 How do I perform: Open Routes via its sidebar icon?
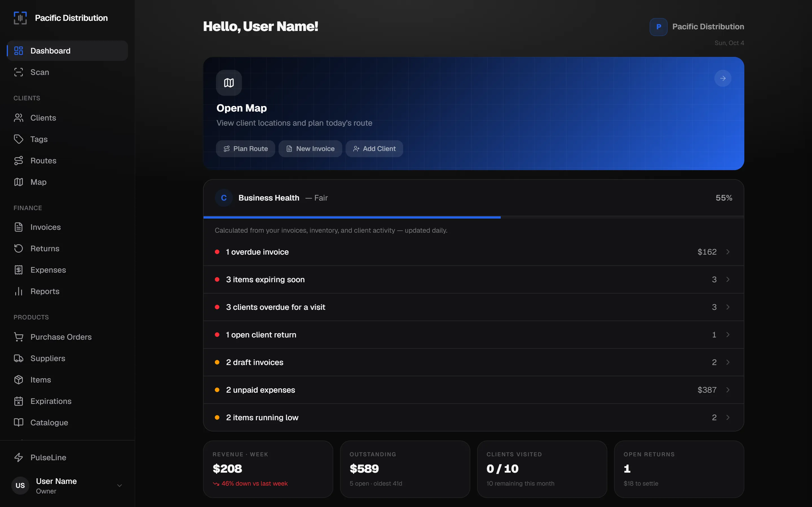[18, 161]
